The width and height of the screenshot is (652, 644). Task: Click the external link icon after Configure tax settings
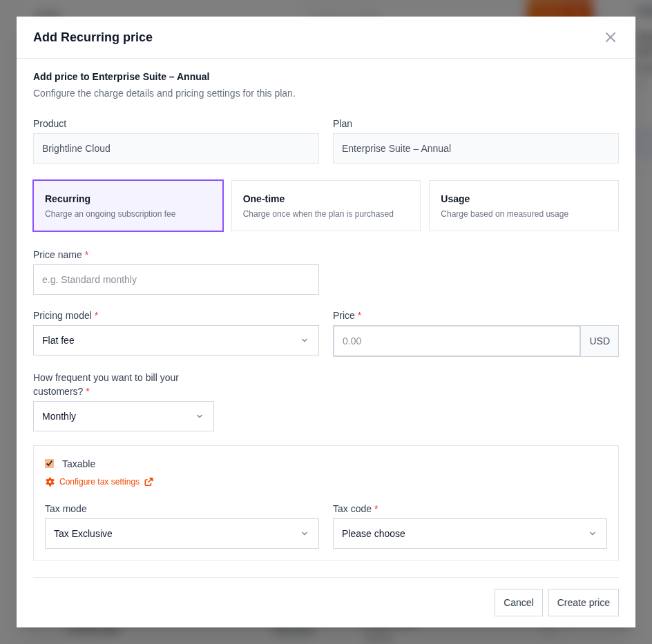coord(149,482)
